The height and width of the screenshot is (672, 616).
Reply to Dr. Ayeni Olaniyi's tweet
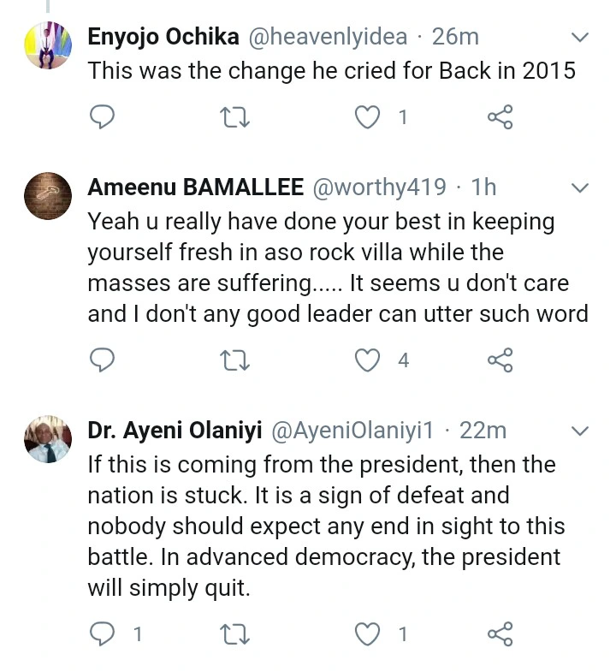[x=102, y=633]
